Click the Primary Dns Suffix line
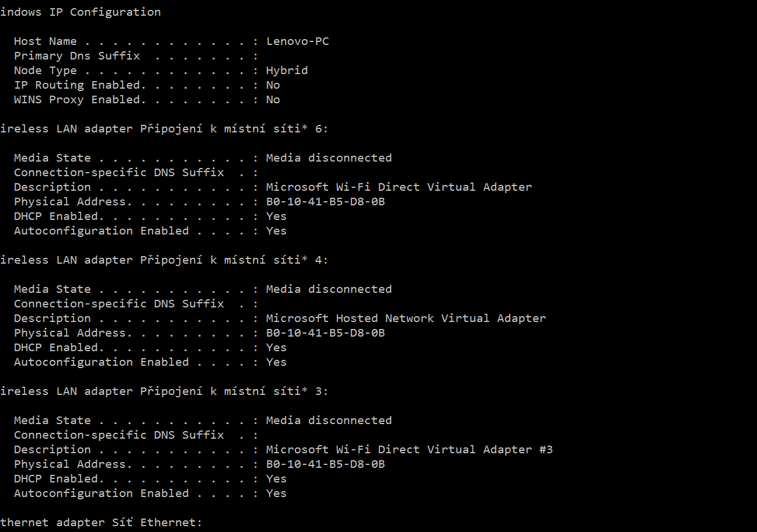757x532 pixels. pyautogui.click(x=77, y=56)
